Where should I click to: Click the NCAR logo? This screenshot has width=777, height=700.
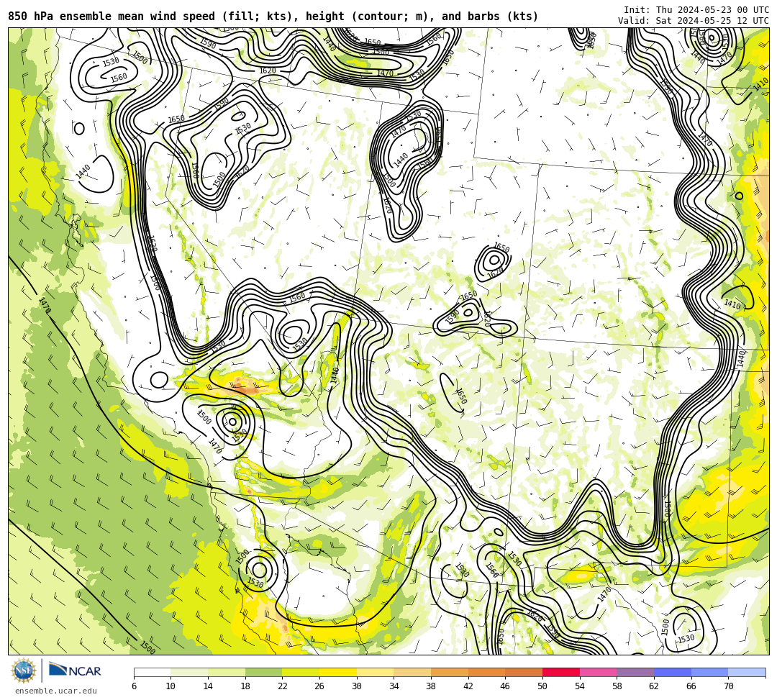tap(75, 671)
